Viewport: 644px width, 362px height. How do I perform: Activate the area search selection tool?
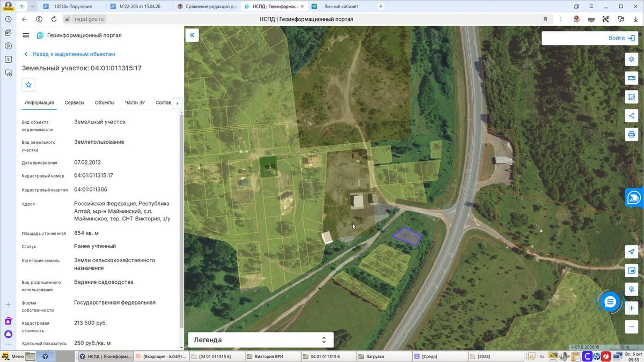point(631,97)
